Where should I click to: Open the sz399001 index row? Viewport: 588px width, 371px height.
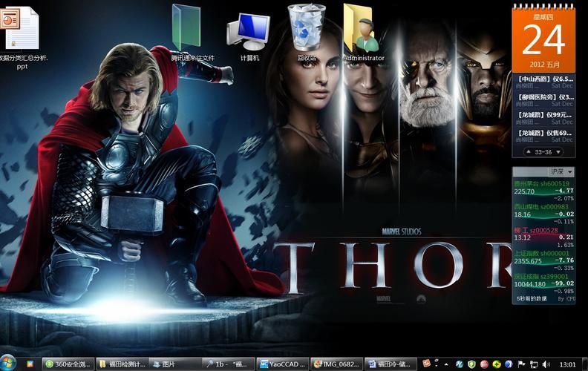coord(543,283)
